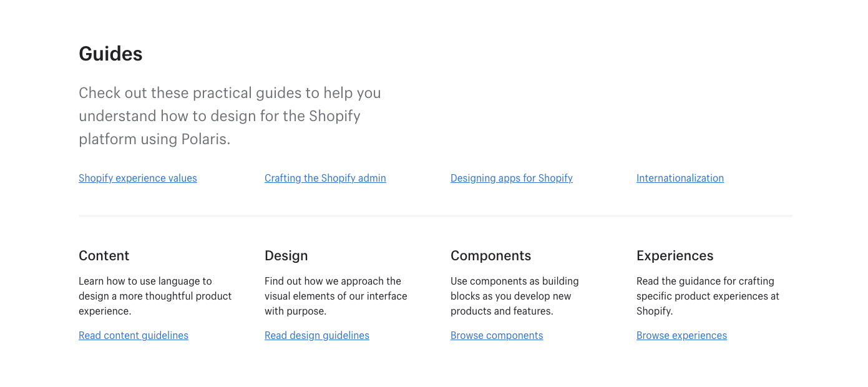Click the Experiences section heading

[x=675, y=255]
